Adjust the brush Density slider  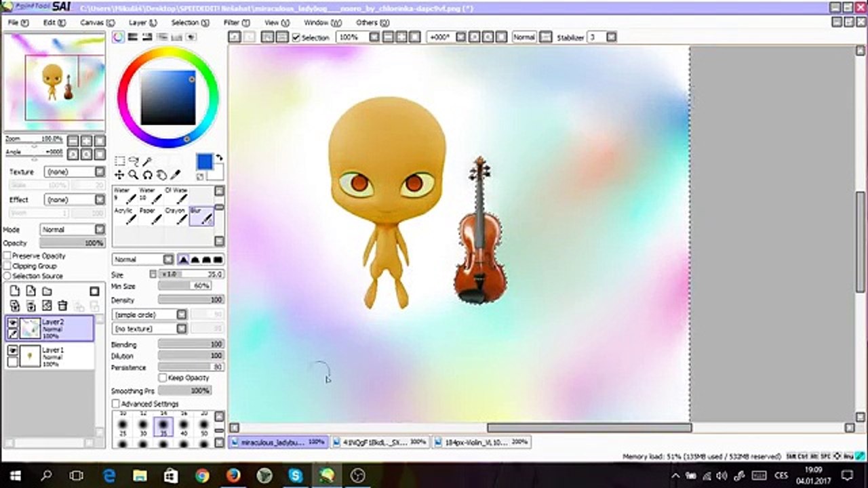[x=191, y=300]
